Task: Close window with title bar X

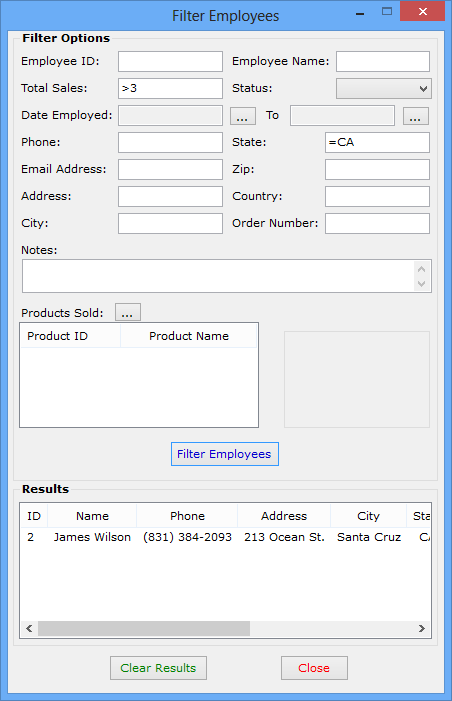Action: click(x=422, y=12)
